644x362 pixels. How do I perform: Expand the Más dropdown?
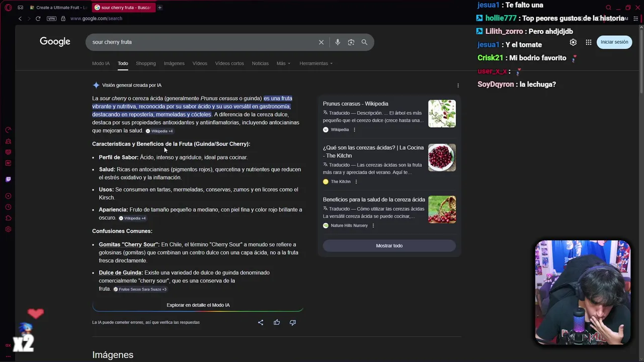pos(283,63)
